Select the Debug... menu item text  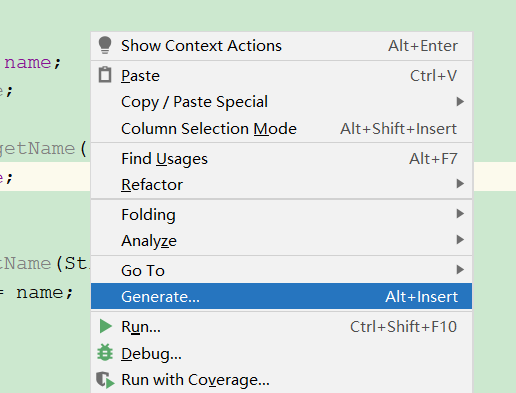151,354
